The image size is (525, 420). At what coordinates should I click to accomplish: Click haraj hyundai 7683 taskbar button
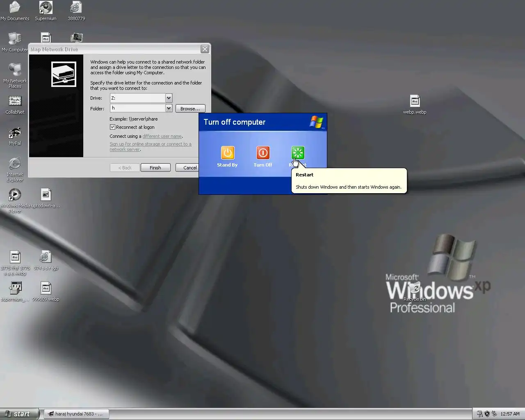tap(76, 414)
